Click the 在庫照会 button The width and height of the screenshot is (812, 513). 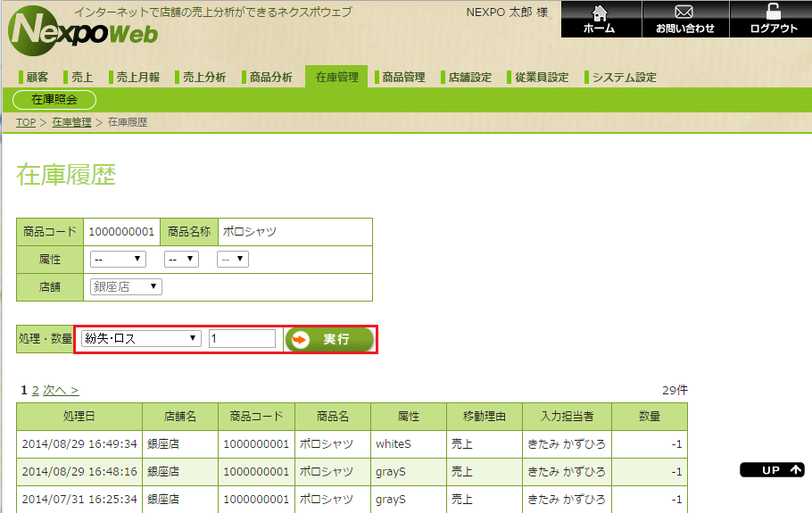54,100
